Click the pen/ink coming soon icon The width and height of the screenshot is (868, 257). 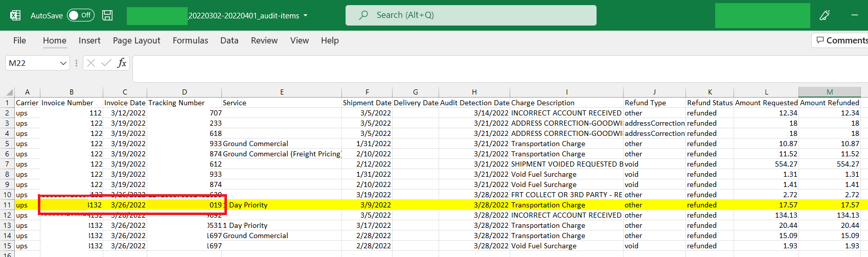click(x=824, y=15)
